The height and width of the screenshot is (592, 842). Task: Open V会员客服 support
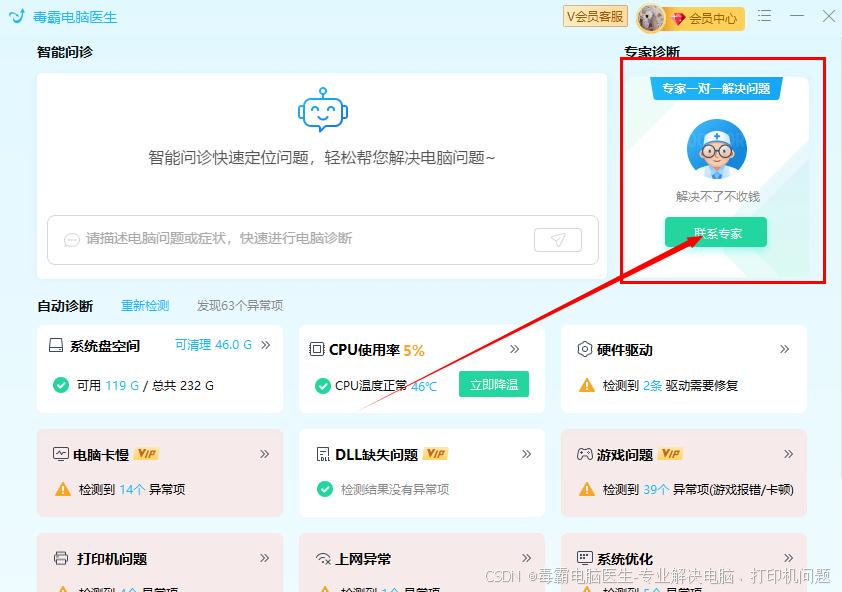tap(595, 17)
